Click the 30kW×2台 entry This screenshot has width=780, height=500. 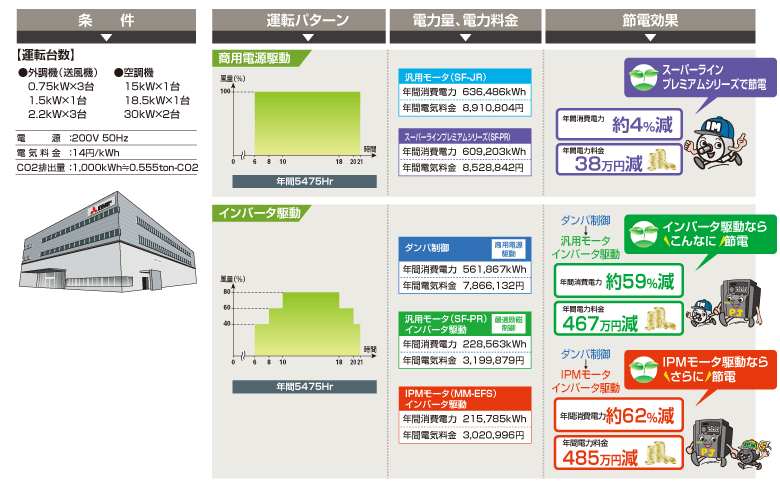coord(152,114)
